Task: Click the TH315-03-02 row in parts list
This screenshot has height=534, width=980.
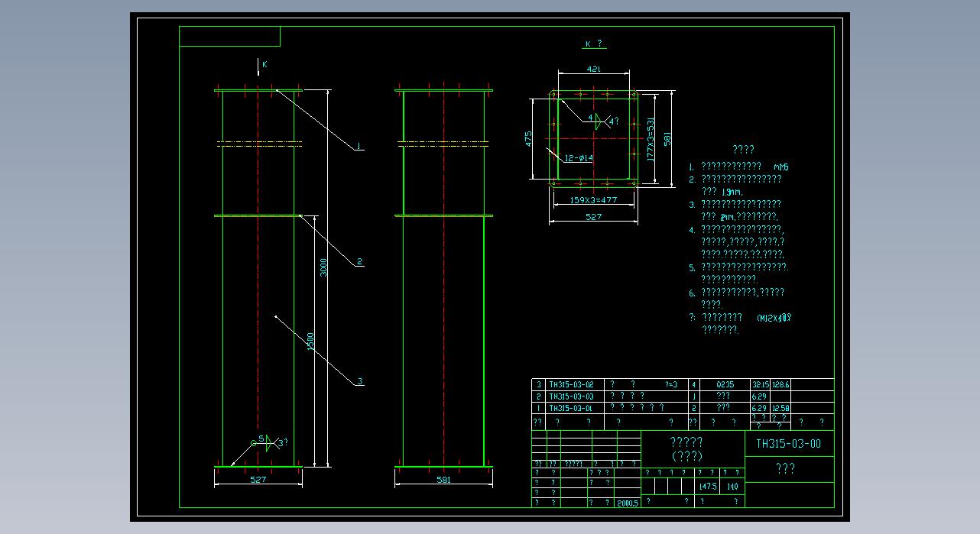Action: (x=571, y=384)
